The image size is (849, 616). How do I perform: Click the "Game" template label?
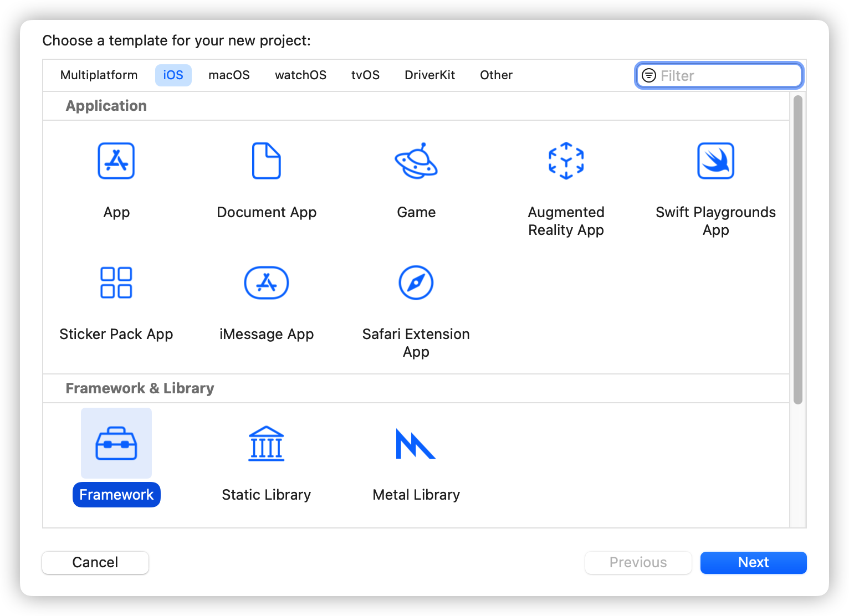coord(416,212)
